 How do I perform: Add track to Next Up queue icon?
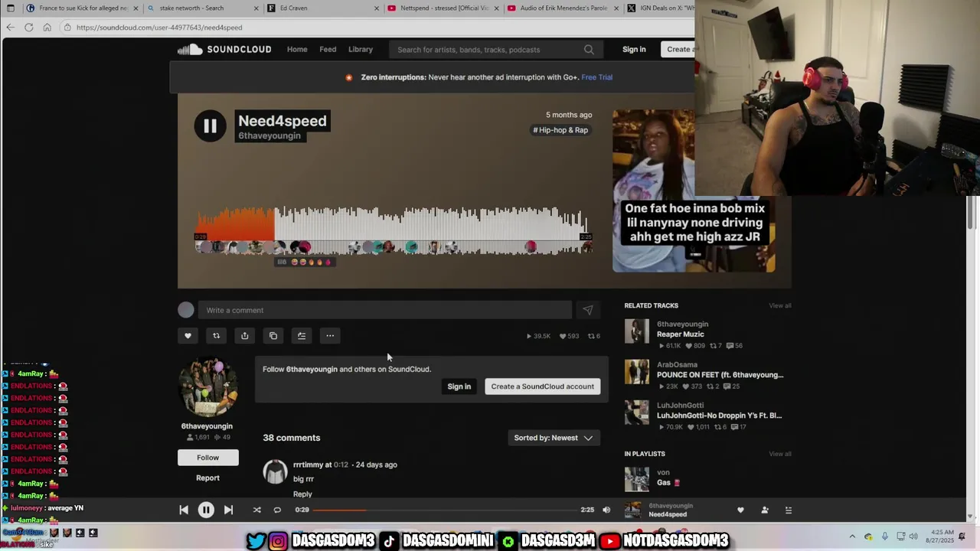click(302, 336)
